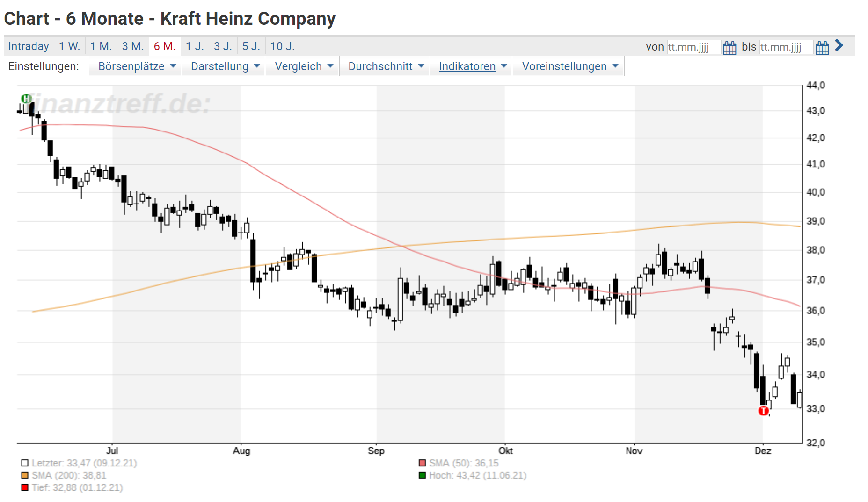Click the SMA (50) legend swatch

click(x=422, y=463)
